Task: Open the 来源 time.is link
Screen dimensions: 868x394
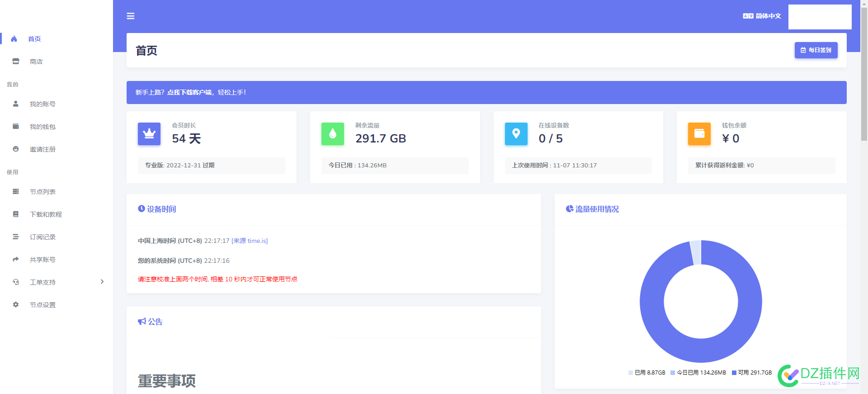Action: pos(250,241)
